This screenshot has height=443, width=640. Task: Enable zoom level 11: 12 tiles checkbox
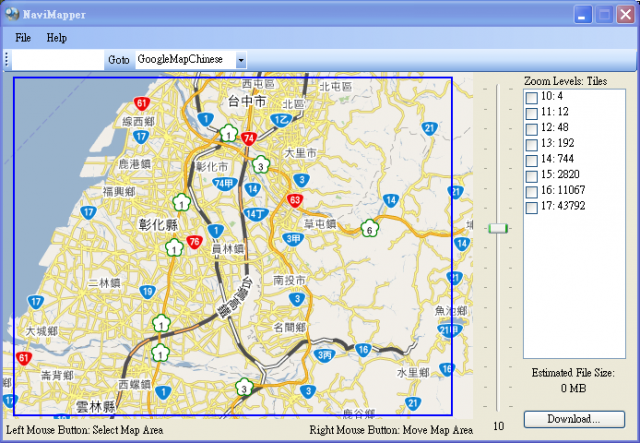pyautogui.click(x=531, y=113)
